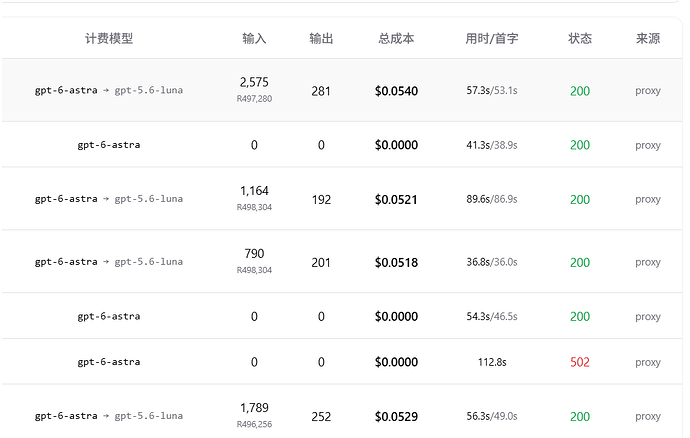Click the R496,256 cached token label
This screenshot has height=438, width=690.
254,424
